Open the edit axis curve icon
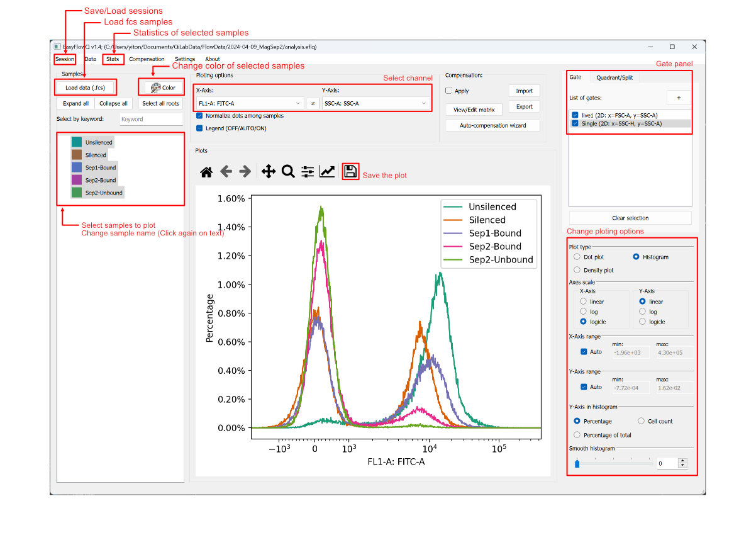This screenshot has height=535, width=756. coord(327,171)
